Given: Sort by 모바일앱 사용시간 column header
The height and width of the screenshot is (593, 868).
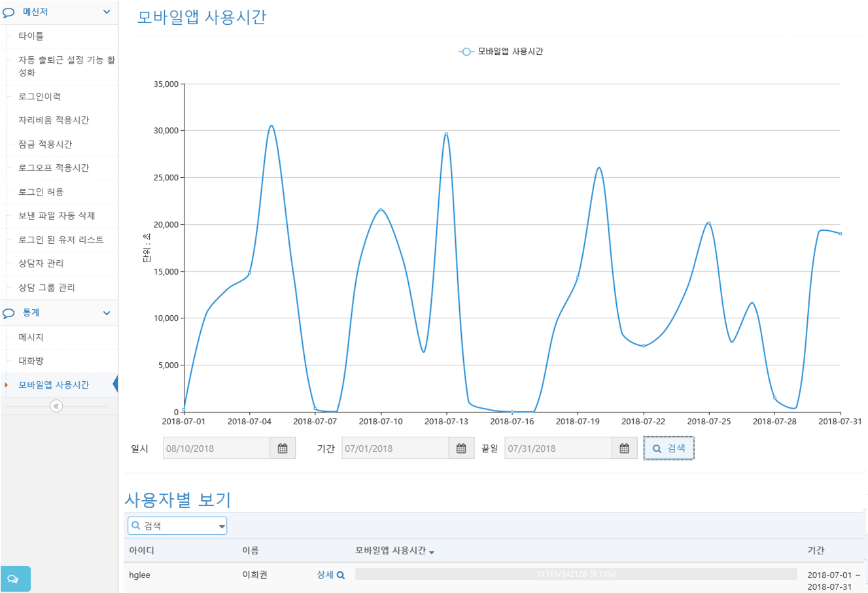Looking at the screenshot, I should coord(391,551).
